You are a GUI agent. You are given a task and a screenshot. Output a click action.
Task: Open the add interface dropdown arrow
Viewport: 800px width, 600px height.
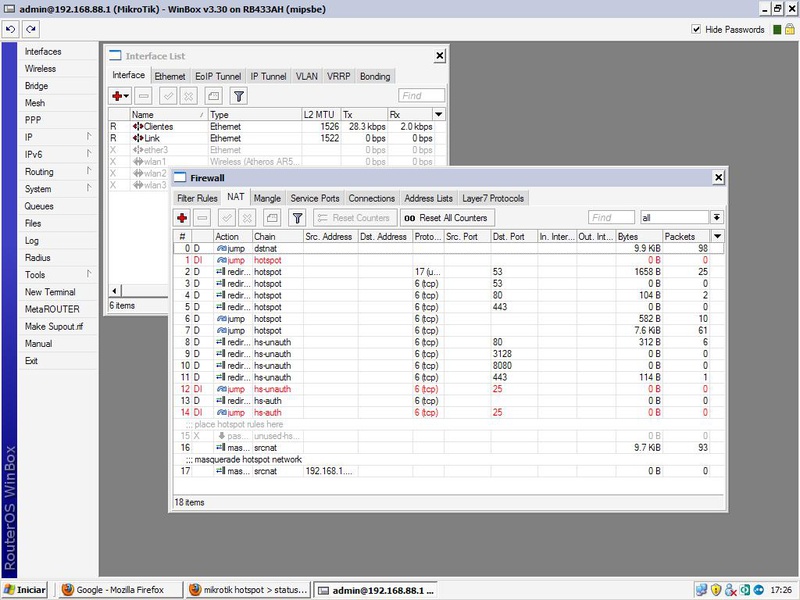[126, 96]
